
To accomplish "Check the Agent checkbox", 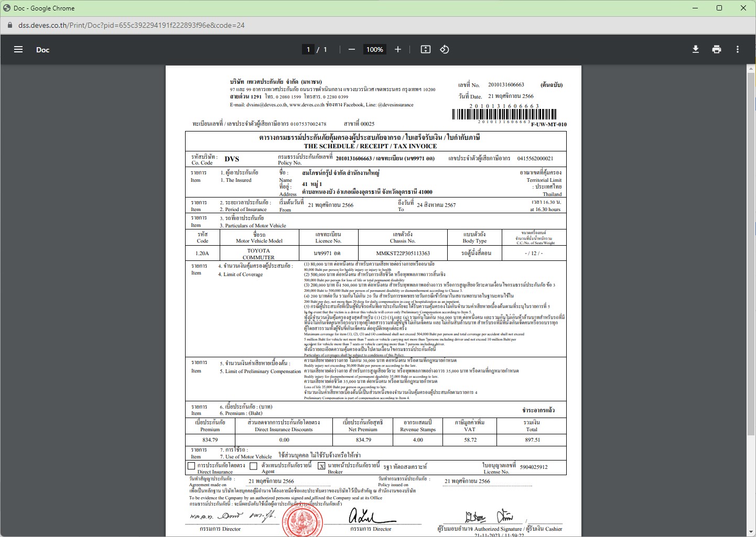I will coord(254,466).
